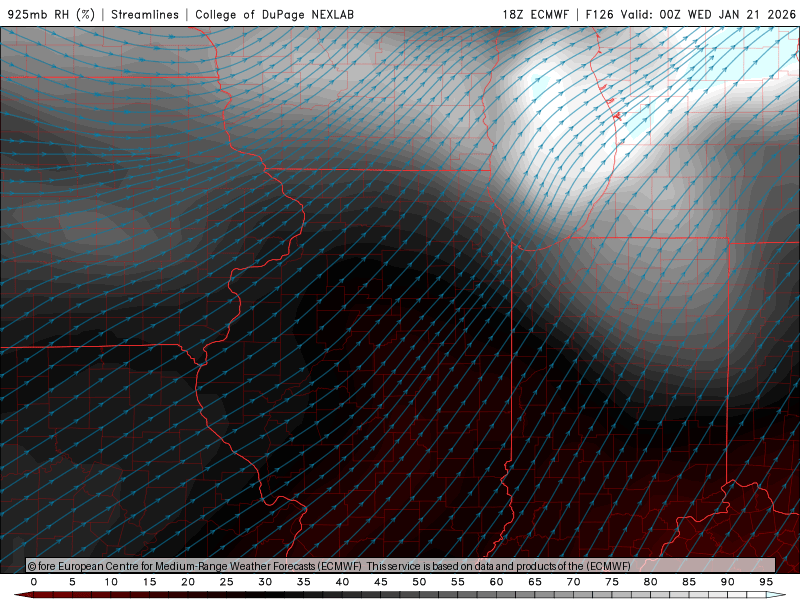Select the "55" scale label
The width and height of the screenshot is (800, 600).
[x=458, y=582]
